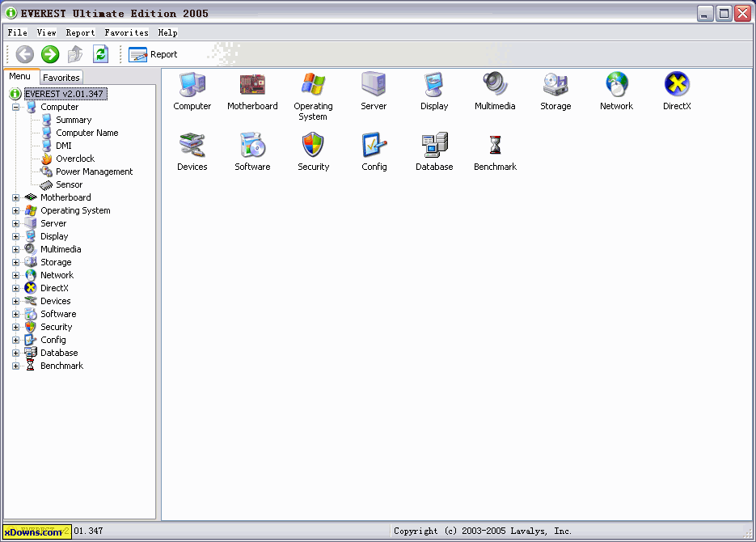Expand the Devices tree node
Viewport: 756px width, 542px height.
16,302
